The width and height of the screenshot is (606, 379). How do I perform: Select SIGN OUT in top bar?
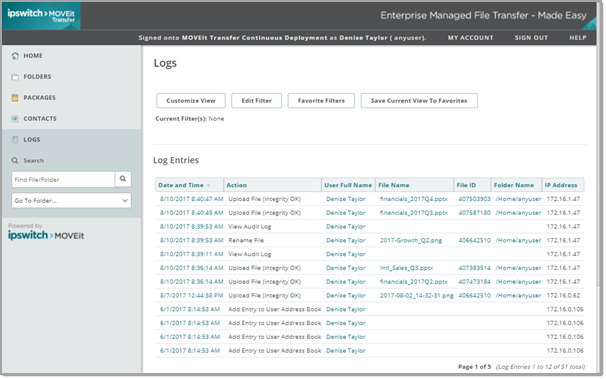point(531,38)
